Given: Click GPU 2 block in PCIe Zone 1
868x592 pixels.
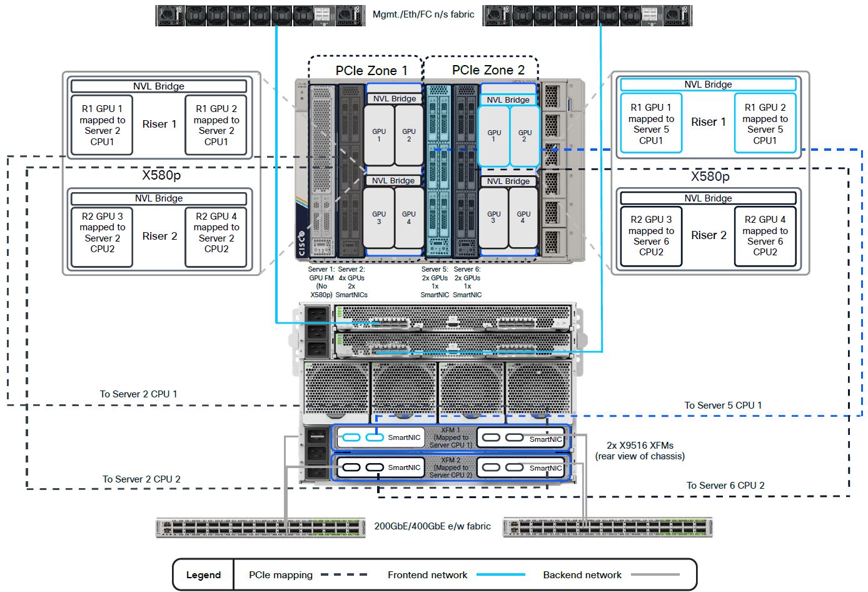Looking at the screenshot, I should [x=409, y=135].
